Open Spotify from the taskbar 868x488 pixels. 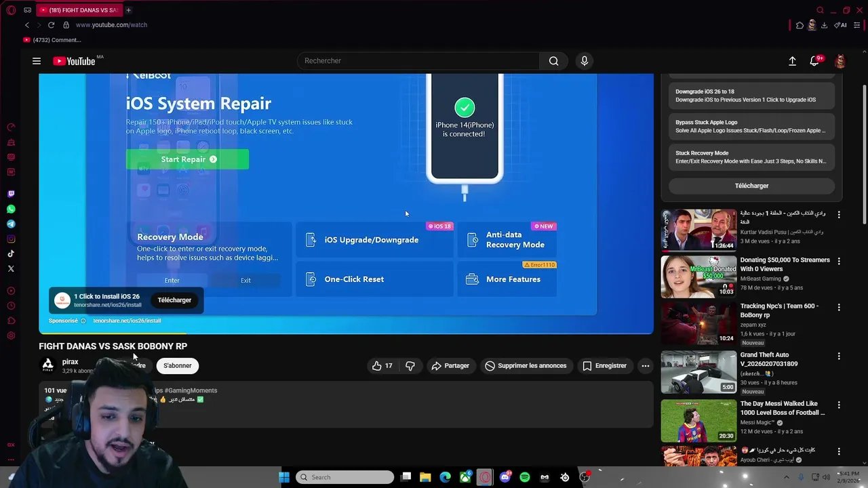pos(525,477)
